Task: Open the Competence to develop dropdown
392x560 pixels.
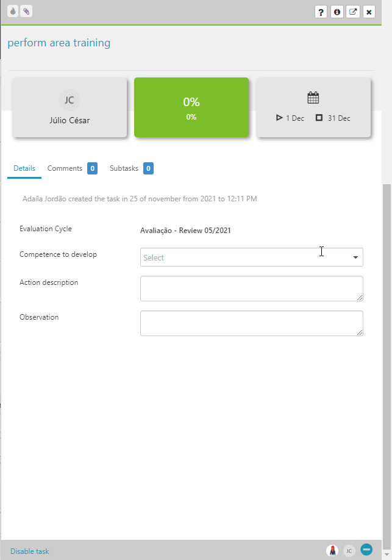Action: click(x=252, y=257)
